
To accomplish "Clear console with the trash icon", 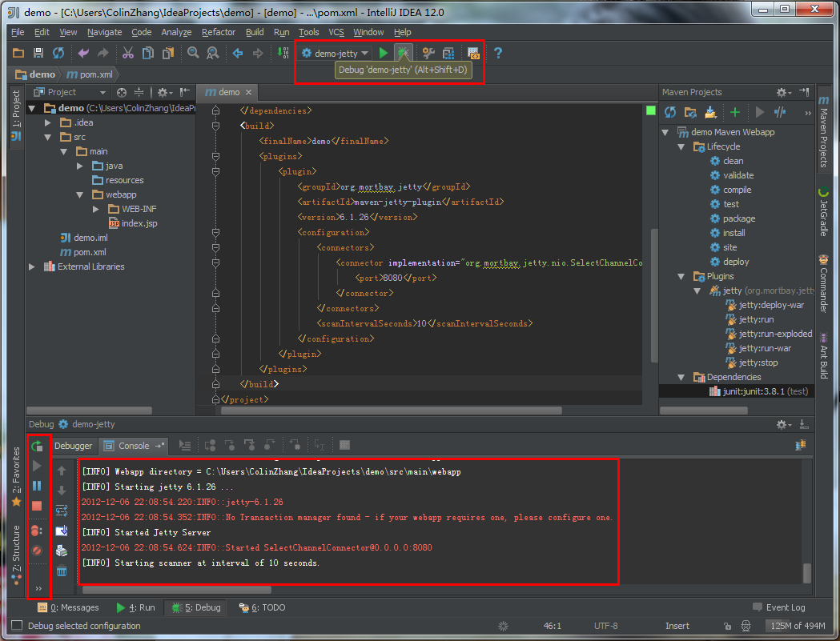I will pos(62,571).
